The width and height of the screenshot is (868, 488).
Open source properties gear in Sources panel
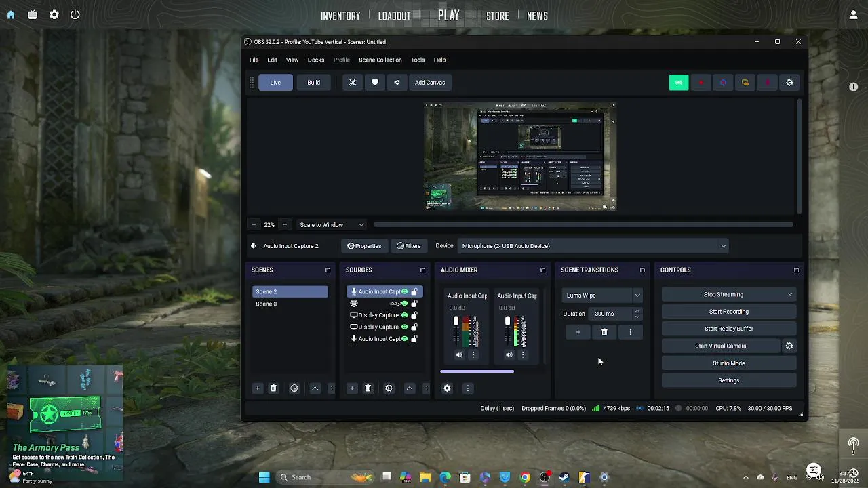[x=389, y=388]
